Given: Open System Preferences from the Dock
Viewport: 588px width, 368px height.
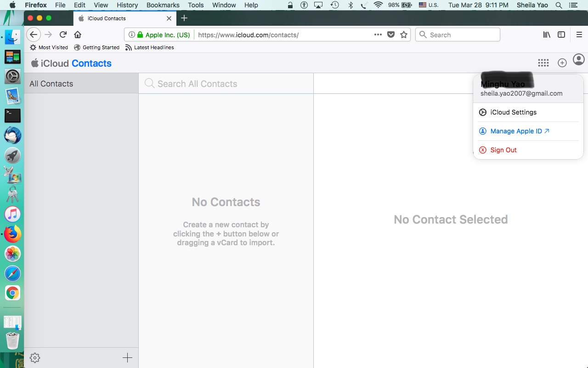Looking at the screenshot, I should point(13,76).
